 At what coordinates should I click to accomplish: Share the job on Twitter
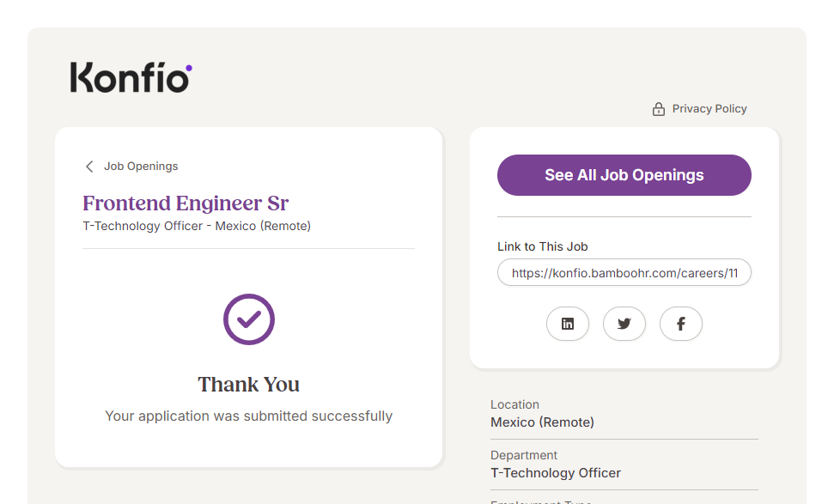click(x=624, y=324)
